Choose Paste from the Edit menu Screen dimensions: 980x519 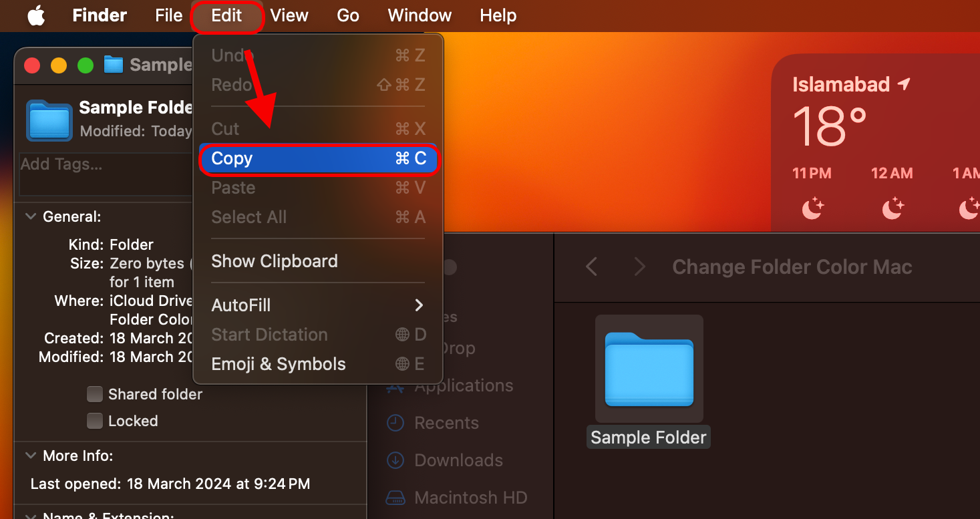point(318,188)
